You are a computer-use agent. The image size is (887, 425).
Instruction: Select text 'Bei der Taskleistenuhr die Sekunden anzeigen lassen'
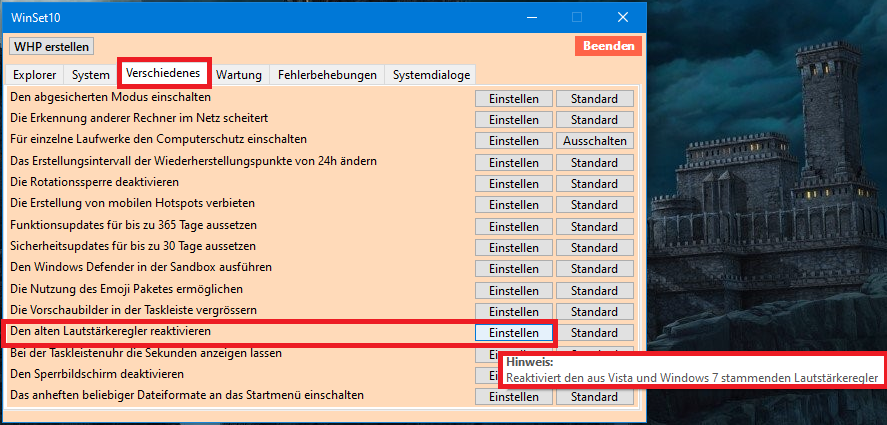point(146,353)
